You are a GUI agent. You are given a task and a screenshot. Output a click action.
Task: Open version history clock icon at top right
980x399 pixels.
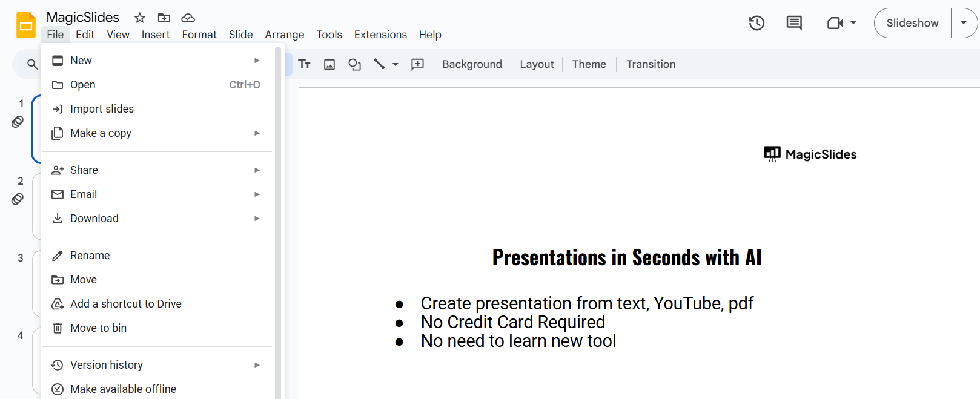pos(757,23)
